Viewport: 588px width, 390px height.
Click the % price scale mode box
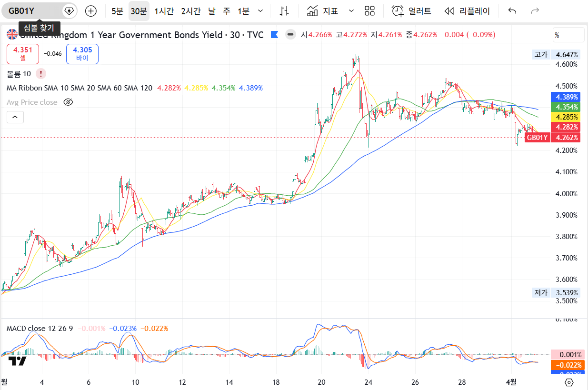568,35
